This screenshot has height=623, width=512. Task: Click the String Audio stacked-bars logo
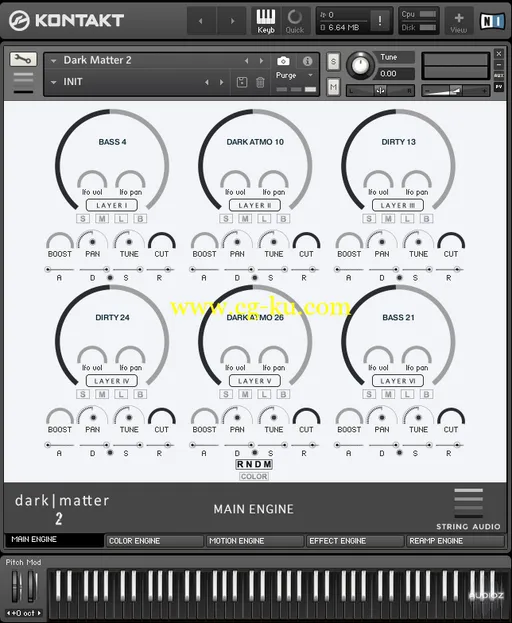[x=469, y=503]
